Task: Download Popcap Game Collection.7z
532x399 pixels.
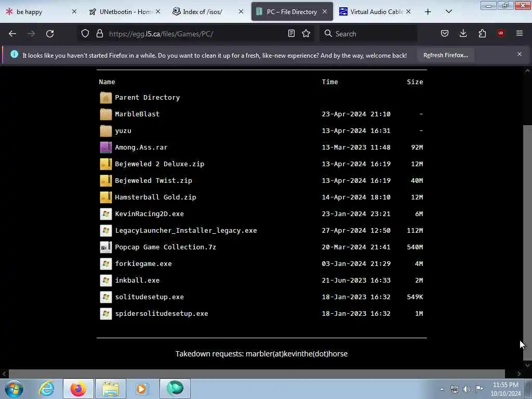Action: click(166, 247)
